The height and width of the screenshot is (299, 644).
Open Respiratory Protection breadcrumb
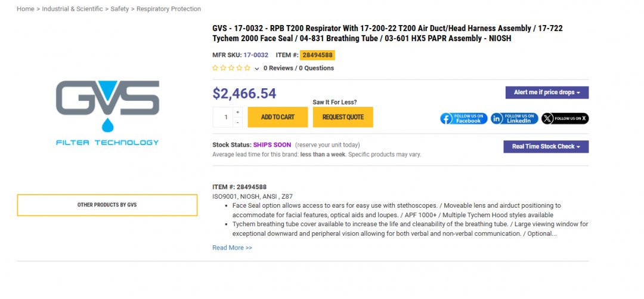[169, 9]
